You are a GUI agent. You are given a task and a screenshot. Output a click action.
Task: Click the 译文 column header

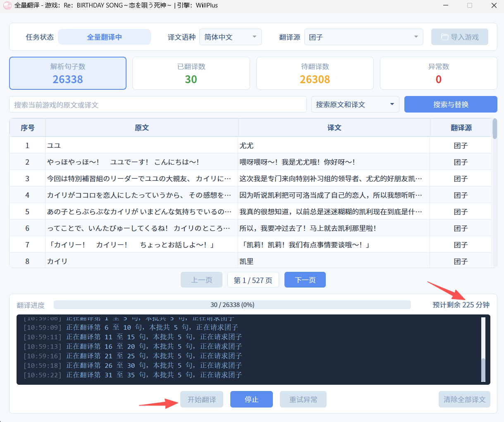tap(334, 128)
